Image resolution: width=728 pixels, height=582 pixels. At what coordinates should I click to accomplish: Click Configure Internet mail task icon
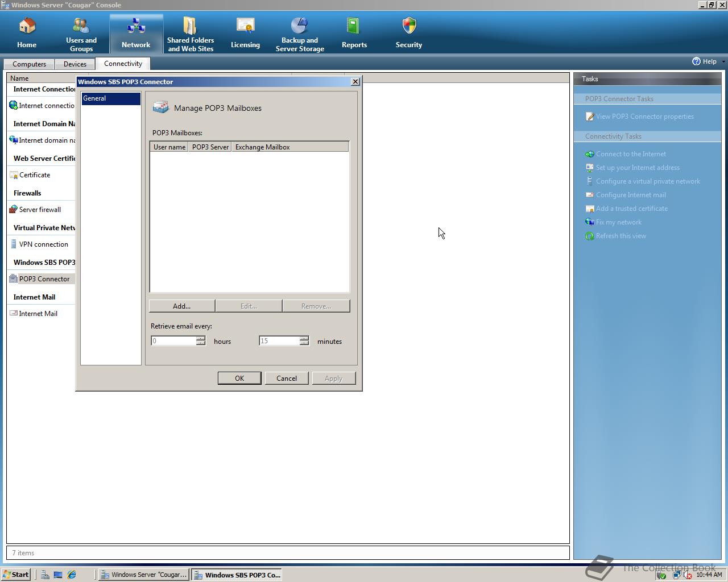590,195
